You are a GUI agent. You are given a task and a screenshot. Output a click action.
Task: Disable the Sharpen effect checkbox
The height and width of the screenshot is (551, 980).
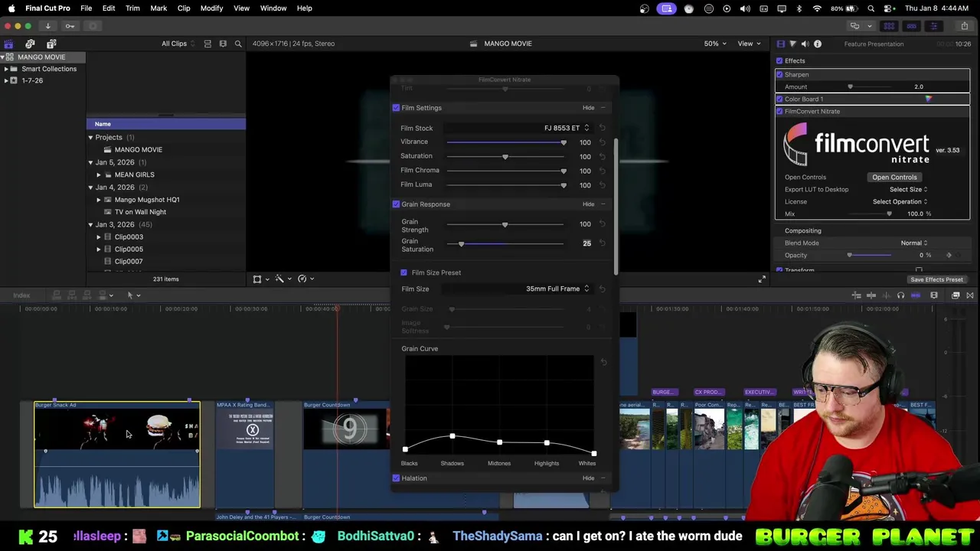[x=779, y=74]
